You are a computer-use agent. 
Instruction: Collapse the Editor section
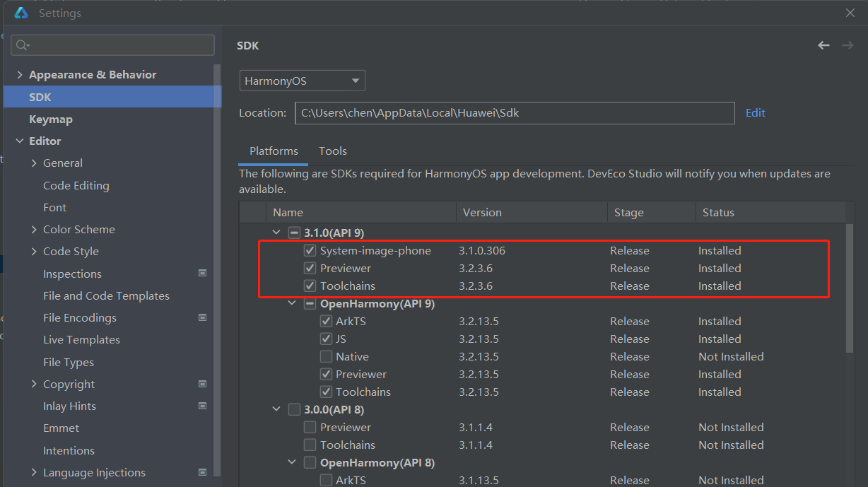[x=19, y=141]
